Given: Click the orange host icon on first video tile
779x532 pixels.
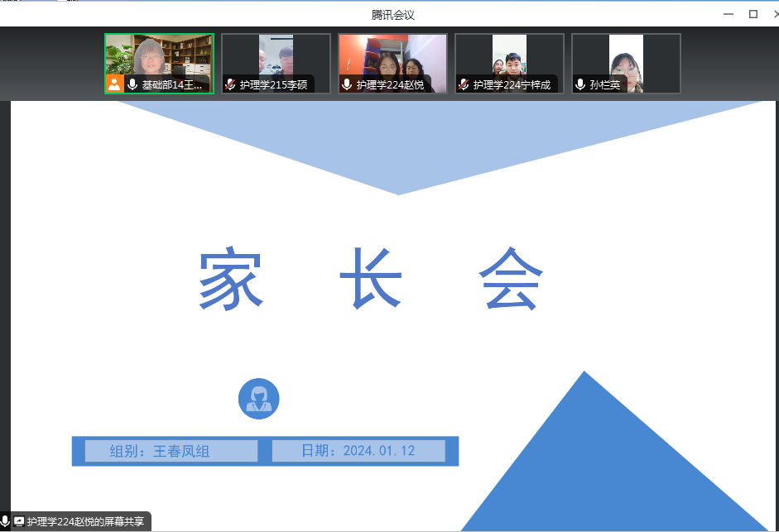Looking at the screenshot, I should tap(114, 84).
